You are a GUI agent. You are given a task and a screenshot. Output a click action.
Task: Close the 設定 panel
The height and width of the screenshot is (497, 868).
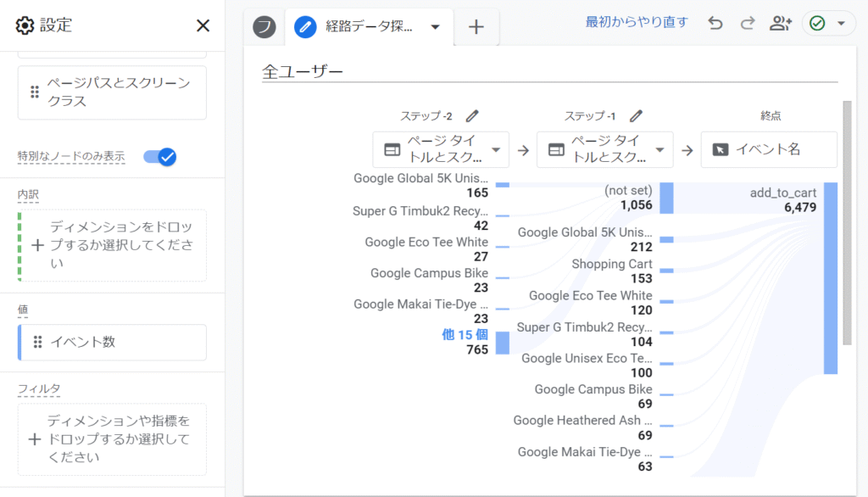tap(203, 25)
